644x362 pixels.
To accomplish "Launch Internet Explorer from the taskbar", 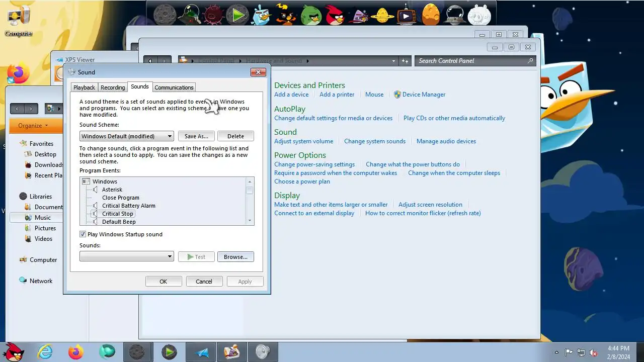I will (x=45, y=352).
